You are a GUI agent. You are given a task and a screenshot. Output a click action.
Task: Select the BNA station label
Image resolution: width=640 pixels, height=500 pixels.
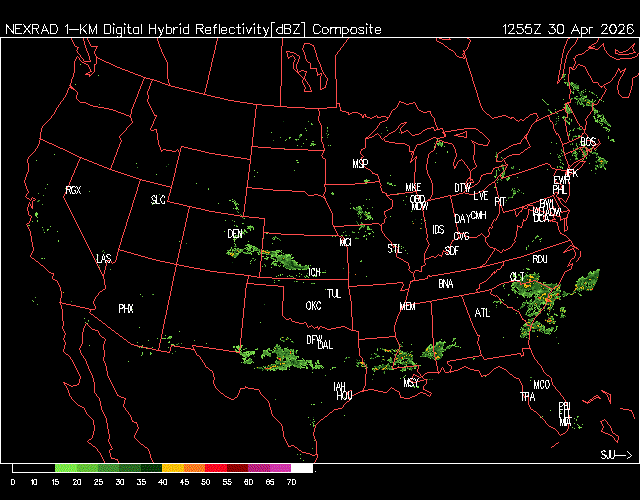(446, 284)
